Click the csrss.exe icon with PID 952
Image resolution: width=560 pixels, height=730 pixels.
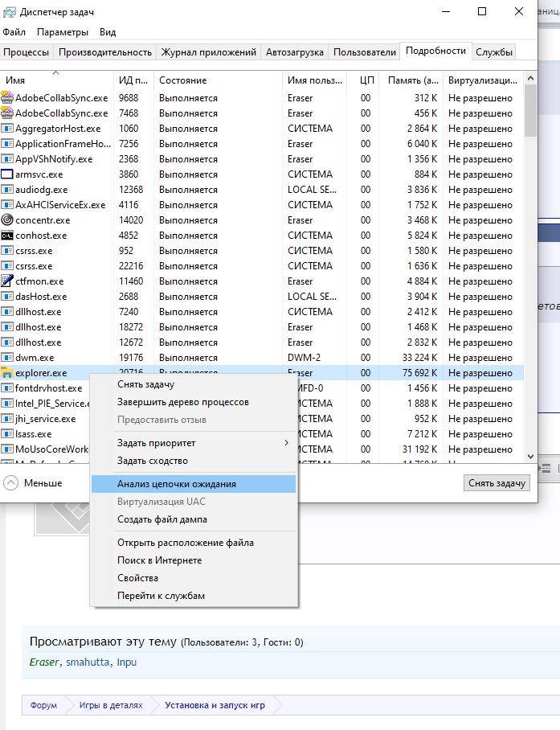click(x=7, y=251)
